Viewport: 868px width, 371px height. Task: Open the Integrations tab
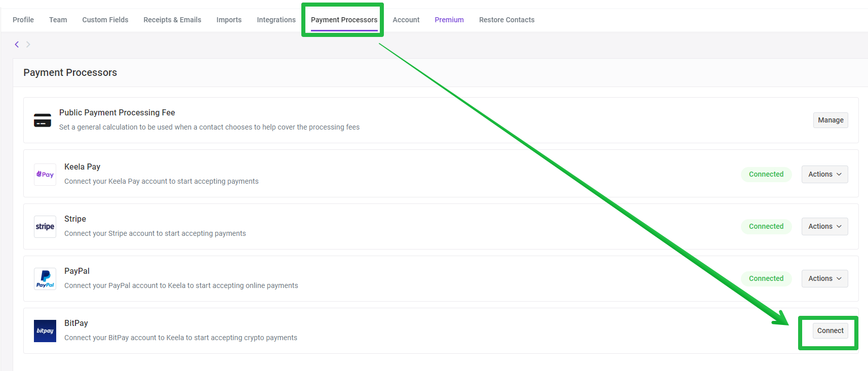pos(276,20)
